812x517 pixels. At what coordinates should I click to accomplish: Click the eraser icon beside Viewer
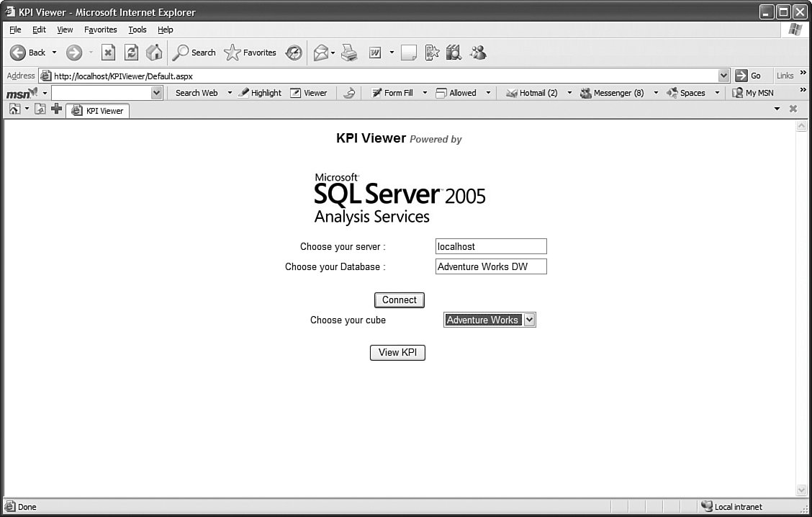click(350, 93)
